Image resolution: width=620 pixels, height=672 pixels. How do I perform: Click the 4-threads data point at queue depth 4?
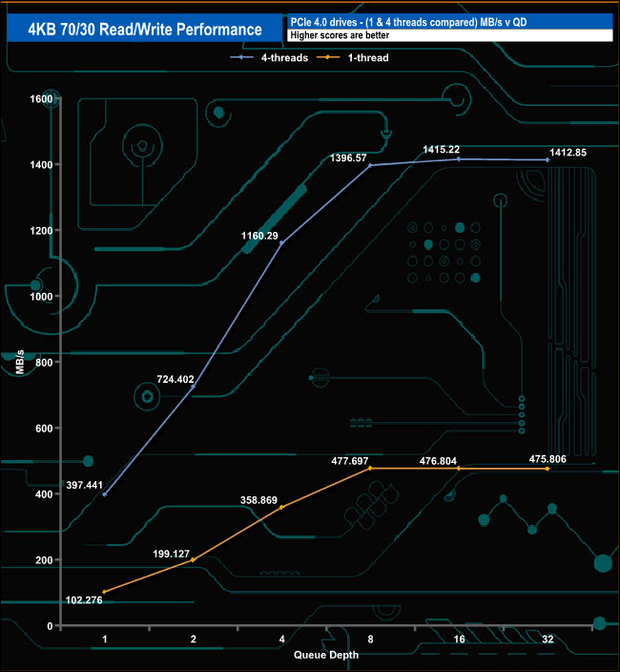(281, 243)
